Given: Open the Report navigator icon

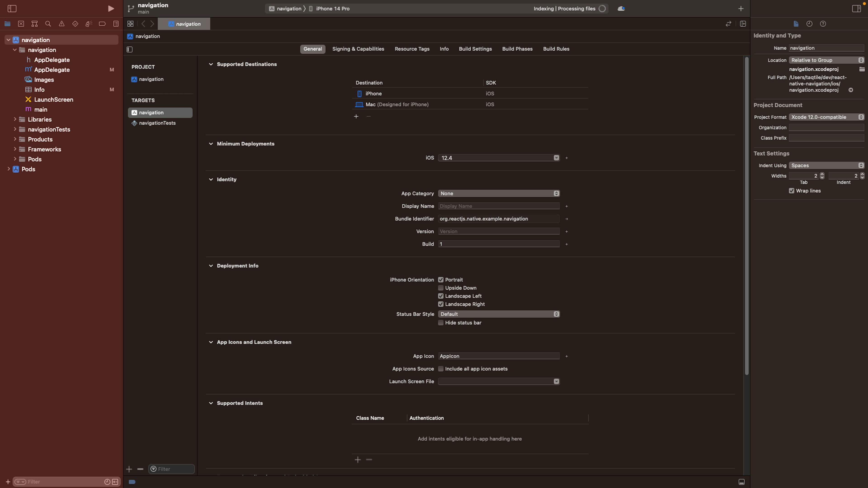Looking at the screenshot, I should [116, 23].
